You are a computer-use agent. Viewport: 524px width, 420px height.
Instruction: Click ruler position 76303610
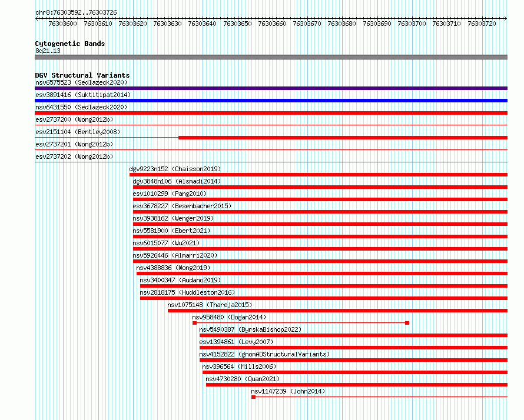coord(98,24)
